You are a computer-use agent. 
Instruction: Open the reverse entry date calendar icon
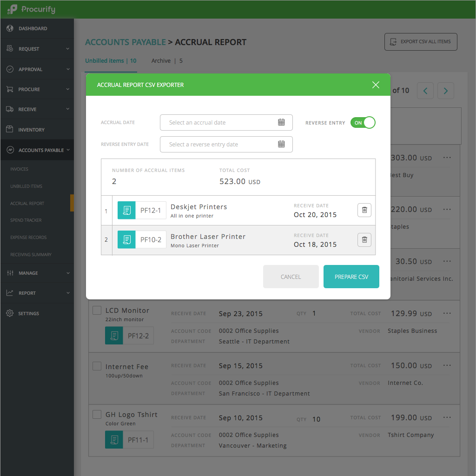pos(281,144)
